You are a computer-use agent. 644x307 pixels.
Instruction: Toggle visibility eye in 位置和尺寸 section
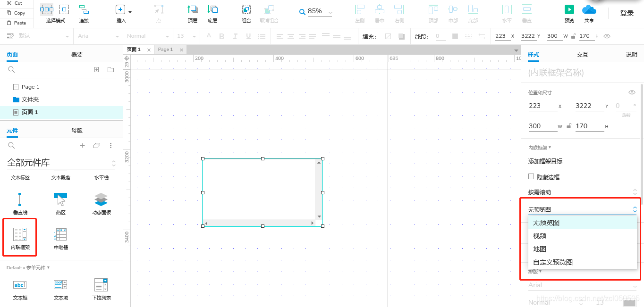coord(632,92)
